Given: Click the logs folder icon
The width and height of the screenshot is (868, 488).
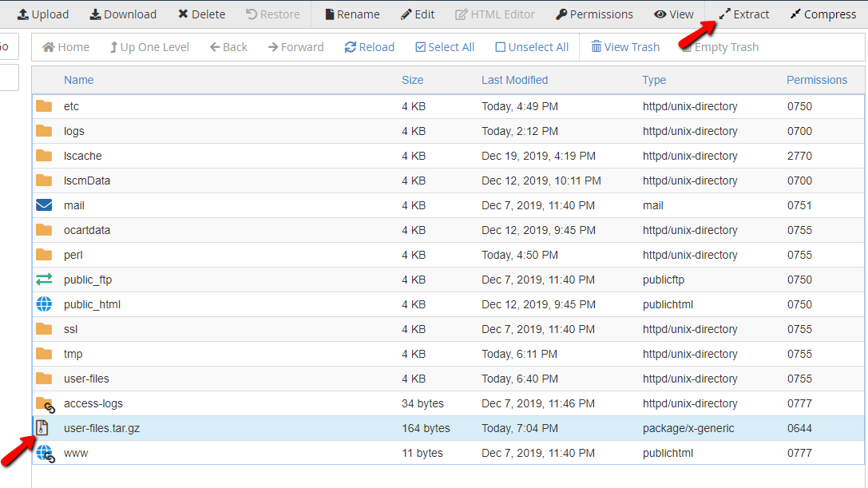Looking at the screenshot, I should (x=44, y=131).
